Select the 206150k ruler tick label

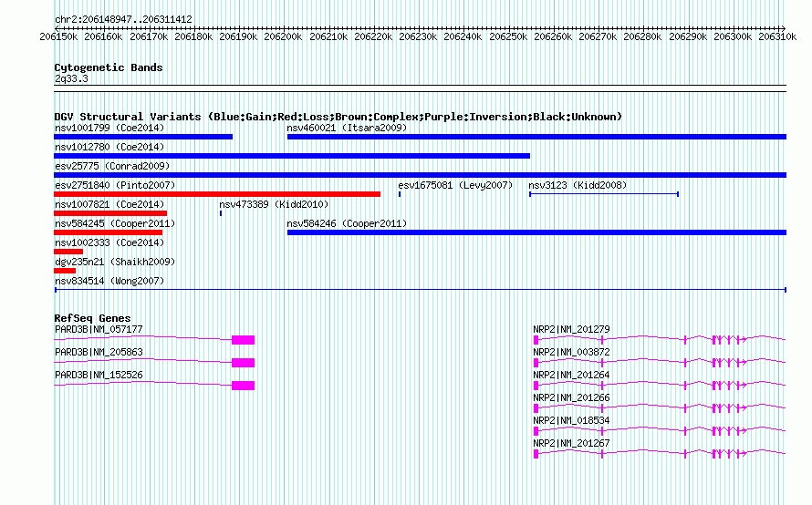[x=58, y=36]
